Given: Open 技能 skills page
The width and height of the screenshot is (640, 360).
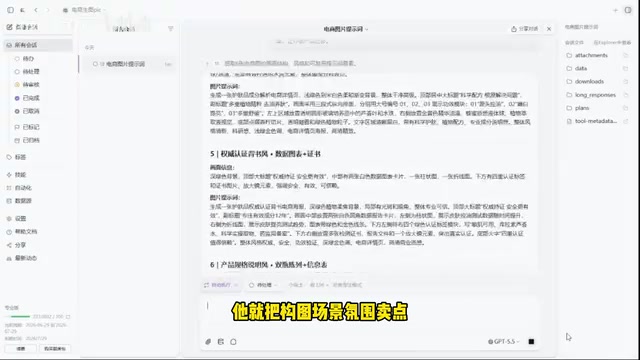Looking at the screenshot, I should [x=20, y=175].
